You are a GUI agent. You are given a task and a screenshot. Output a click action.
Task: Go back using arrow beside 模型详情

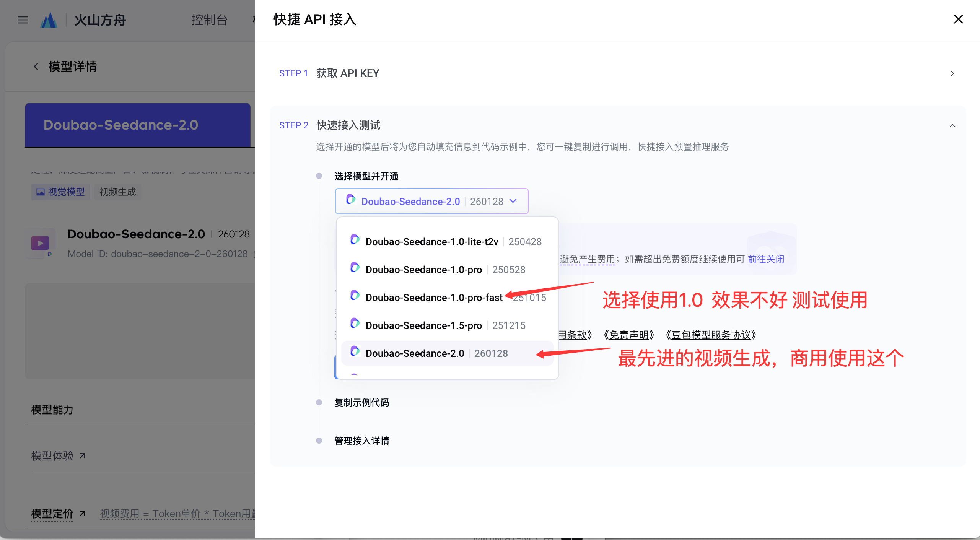click(x=36, y=67)
